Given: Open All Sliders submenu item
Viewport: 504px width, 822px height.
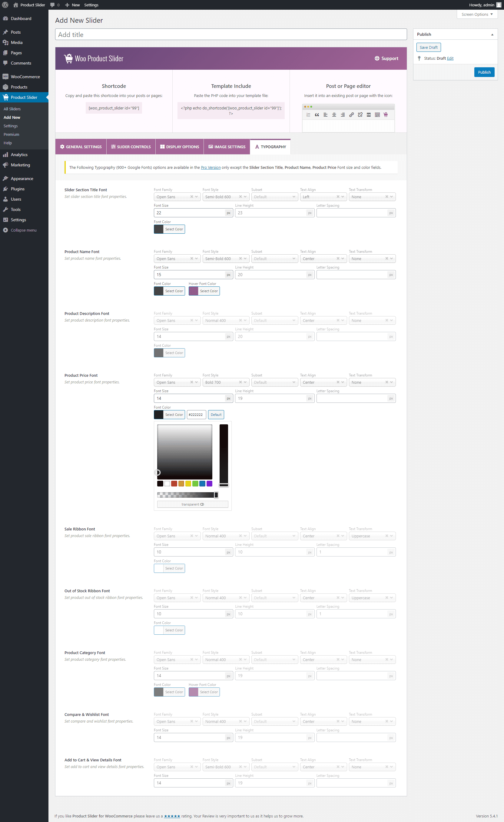Looking at the screenshot, I should coord(12,109).
